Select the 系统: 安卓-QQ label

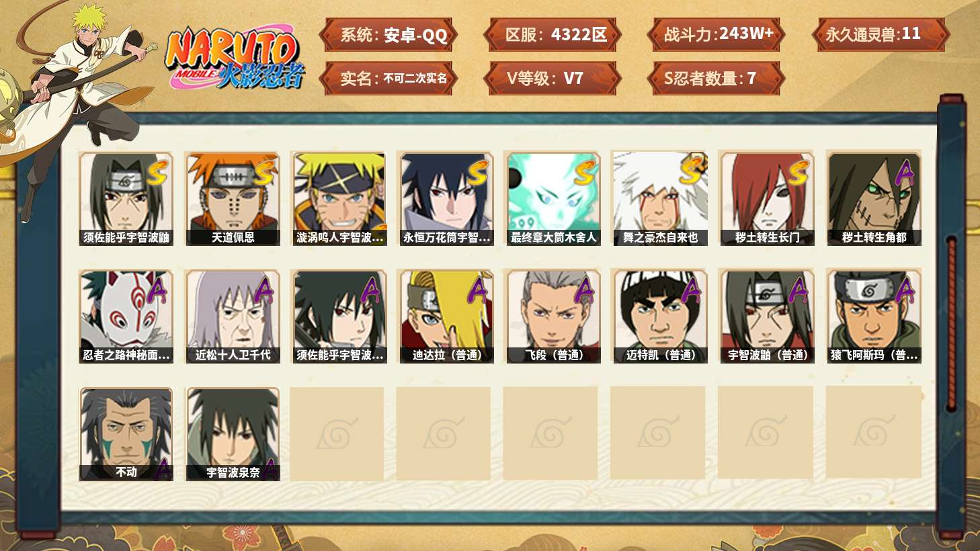(x=389, y=34)
